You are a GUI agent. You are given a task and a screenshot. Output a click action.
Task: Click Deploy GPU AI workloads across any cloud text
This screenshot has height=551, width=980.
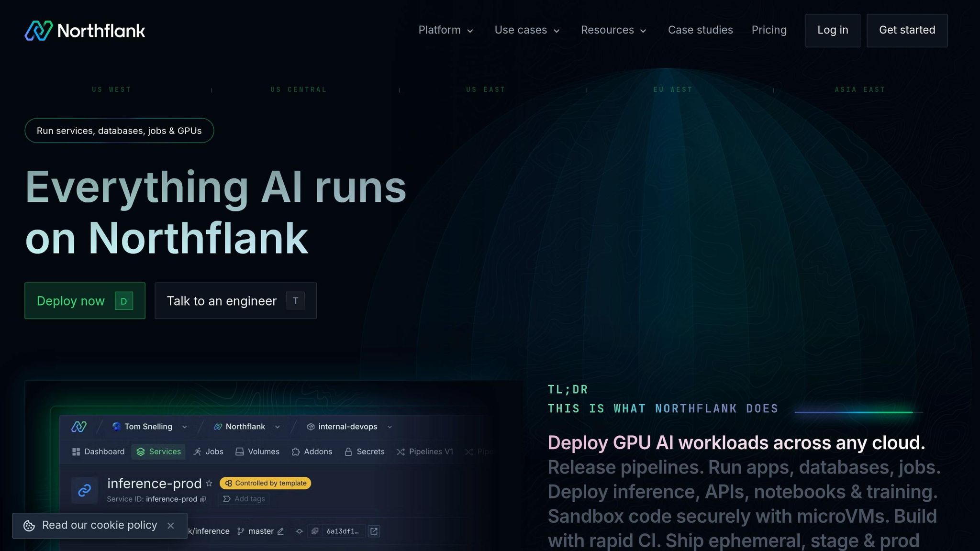point(736,443)
